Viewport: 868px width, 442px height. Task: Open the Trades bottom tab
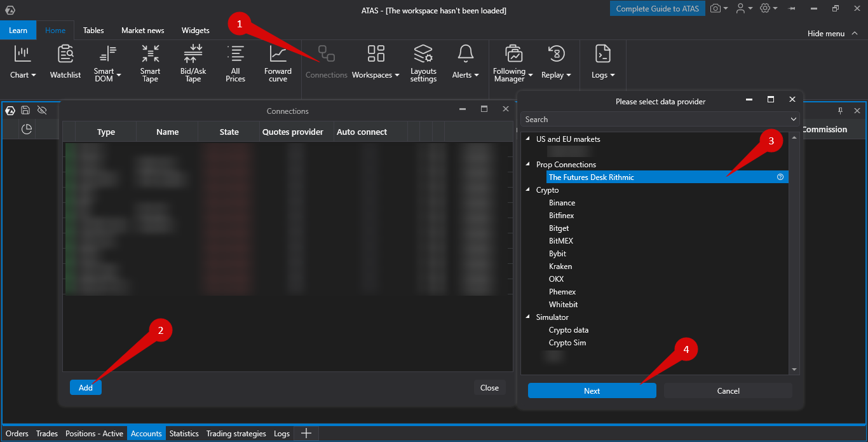coord(47,434)
